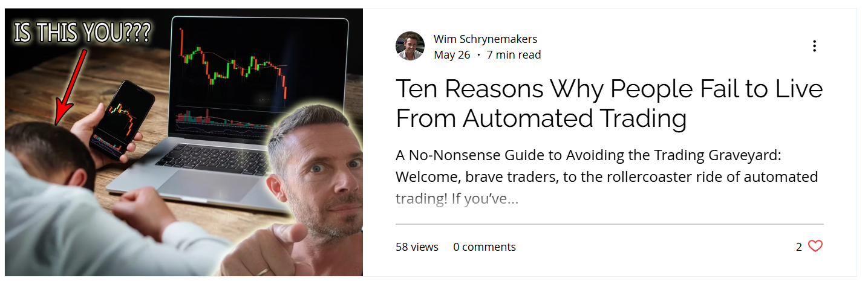Click "IS THIS YOU???" caption in the thumbnail

82,32
